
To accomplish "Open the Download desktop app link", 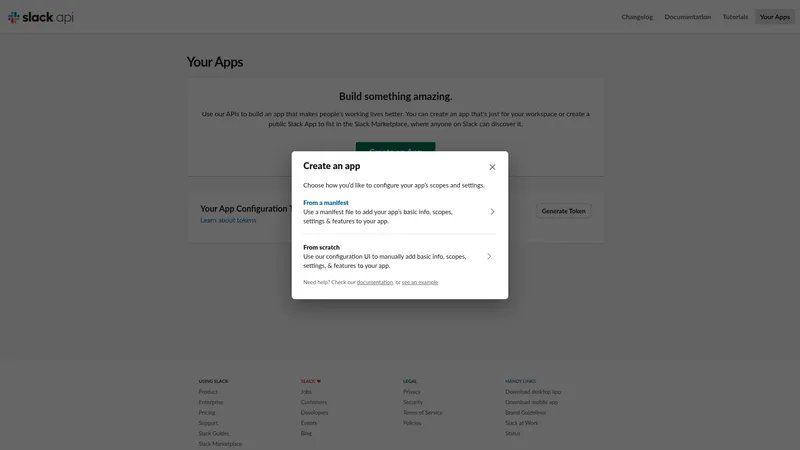I will point(533,392).
